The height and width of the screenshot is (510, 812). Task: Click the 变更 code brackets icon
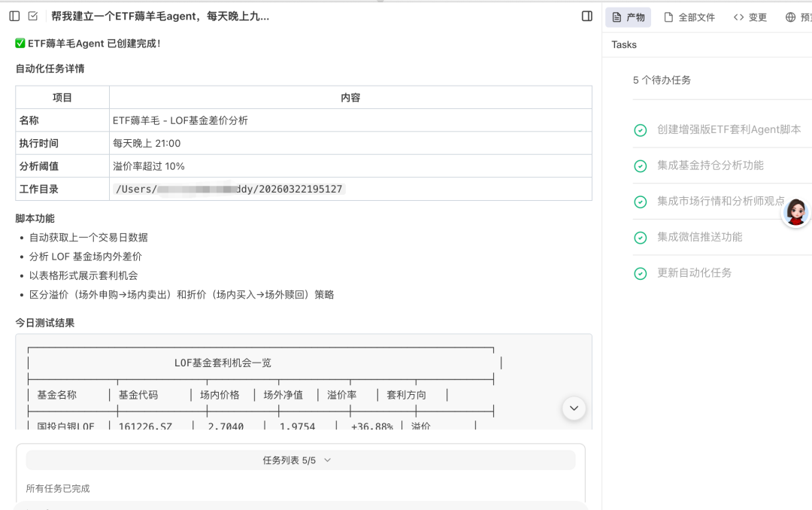point(738,17)
